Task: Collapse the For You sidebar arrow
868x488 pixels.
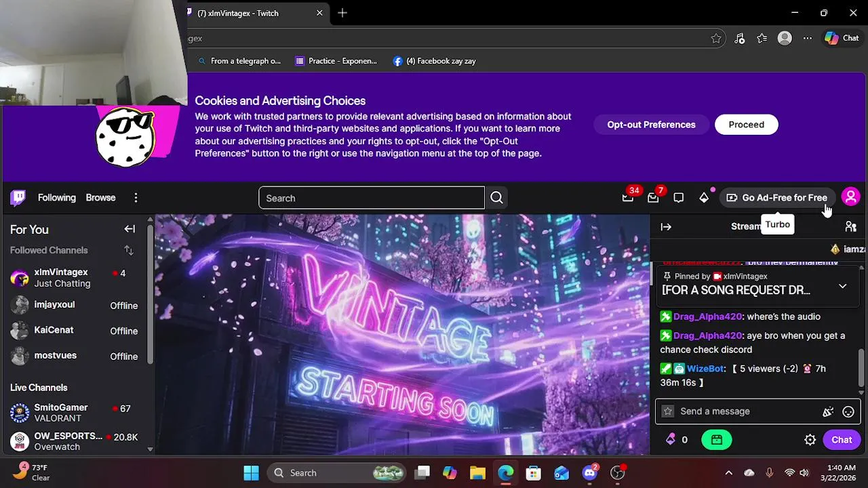Action: pos(130,229)
